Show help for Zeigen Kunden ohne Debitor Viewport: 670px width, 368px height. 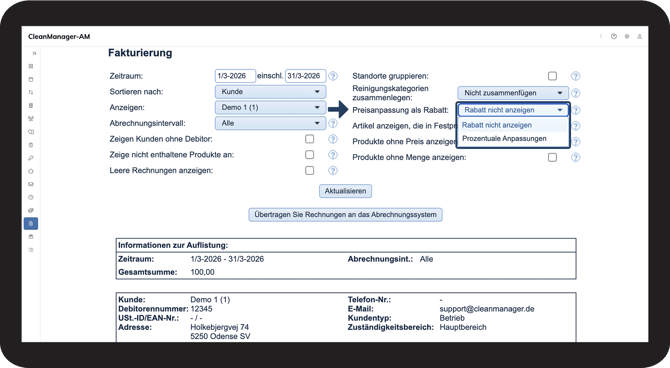pyautogui.click(x=333, y=139)
